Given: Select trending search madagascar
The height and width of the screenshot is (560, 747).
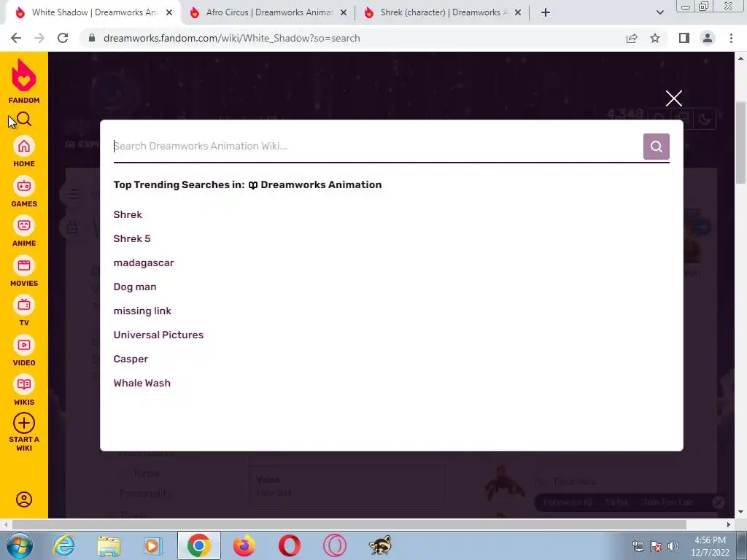Looking at the screenshot, I should click(144, 262).
